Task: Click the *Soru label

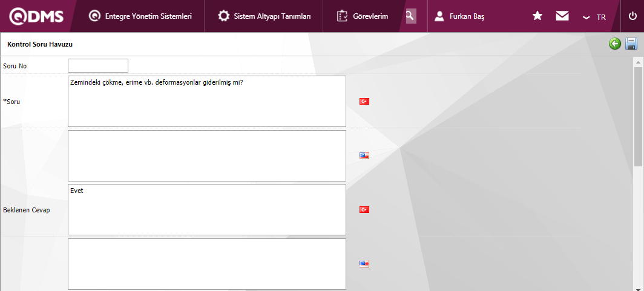Action: [11, 102]
